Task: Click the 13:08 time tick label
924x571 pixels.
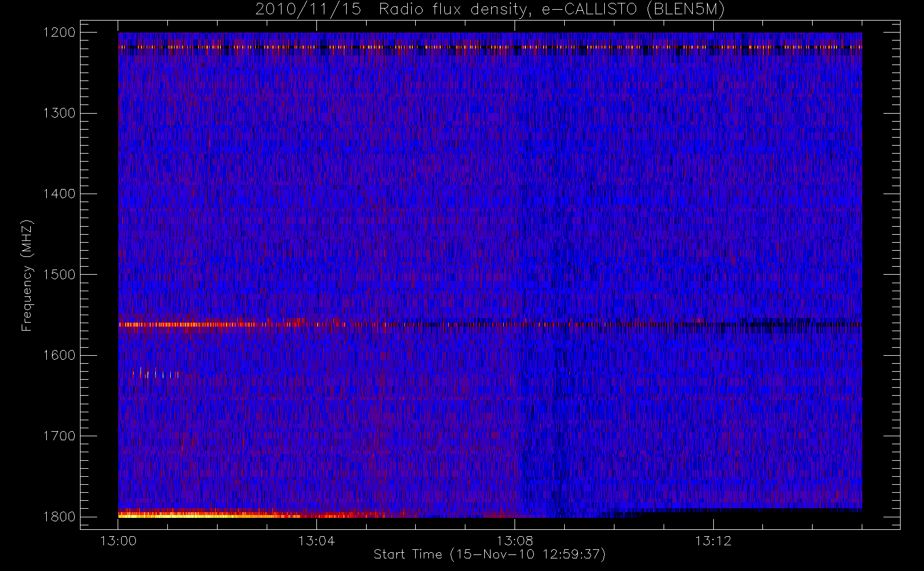Action: [x=515, y=541]
